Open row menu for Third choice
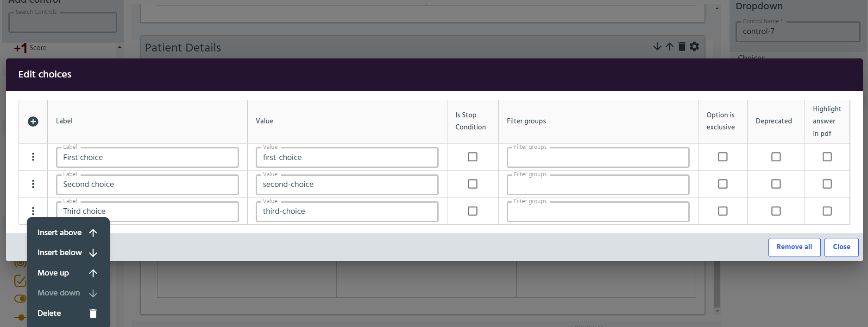The width and height of the screenshot is (868, 327). [x=33, y=211]
